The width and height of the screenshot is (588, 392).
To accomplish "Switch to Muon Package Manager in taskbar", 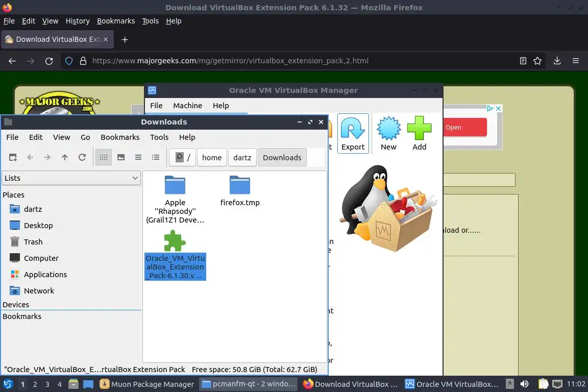I will (147, 384).
